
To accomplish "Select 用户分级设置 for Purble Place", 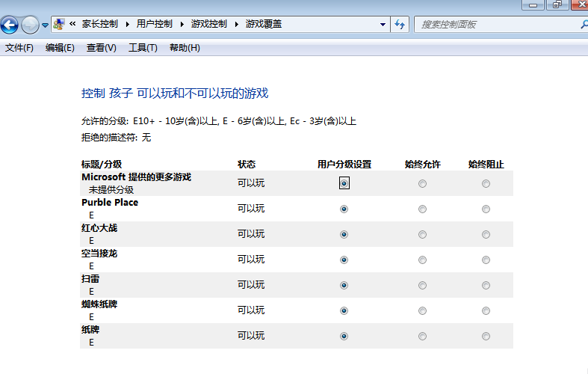I will (344, 209).
